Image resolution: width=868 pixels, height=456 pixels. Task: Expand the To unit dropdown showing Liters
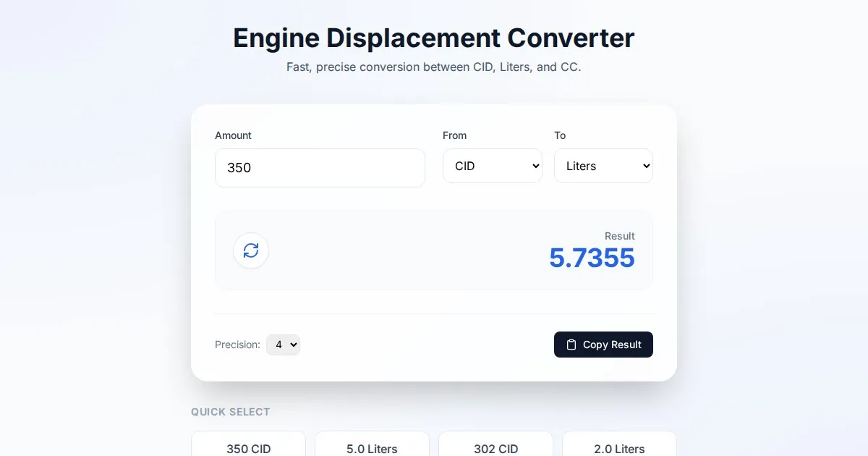(x=603, y=166)
